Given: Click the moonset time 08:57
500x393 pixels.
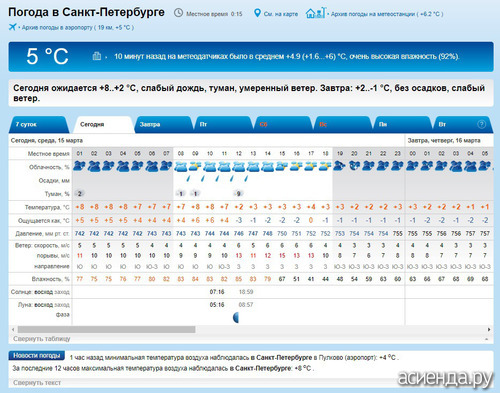Looking at the screenshot, I should pyautogui.click(x=246, y=305).
